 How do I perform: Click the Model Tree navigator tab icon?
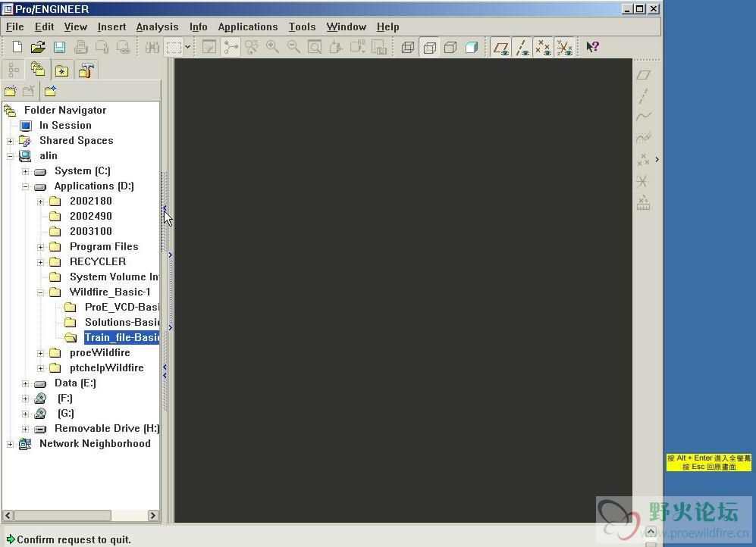point(14,70)
